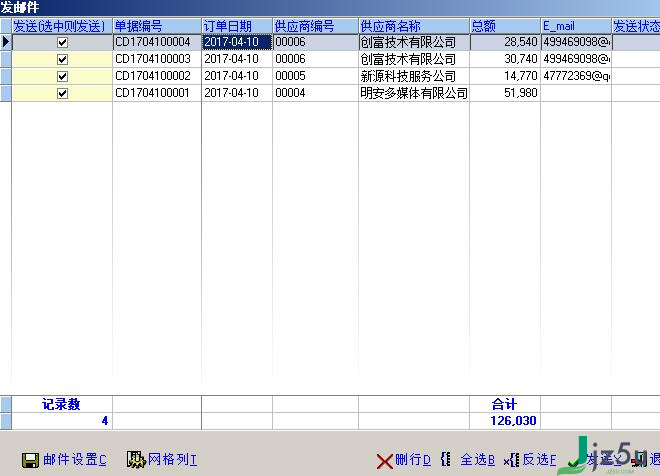Click the invert selection bracket icon

pos(511,460)
